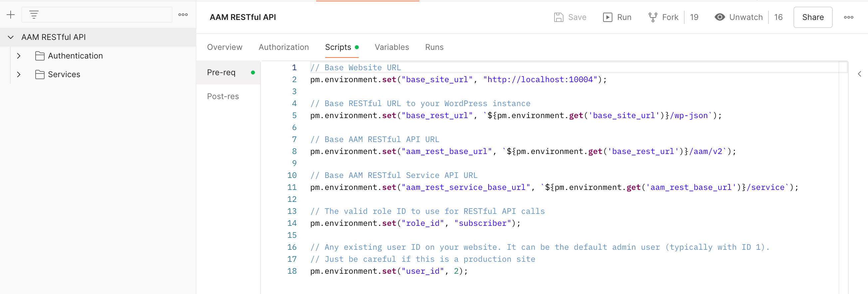
Task: Switch to the Overview tab
Action: click(x=224, y=47)
